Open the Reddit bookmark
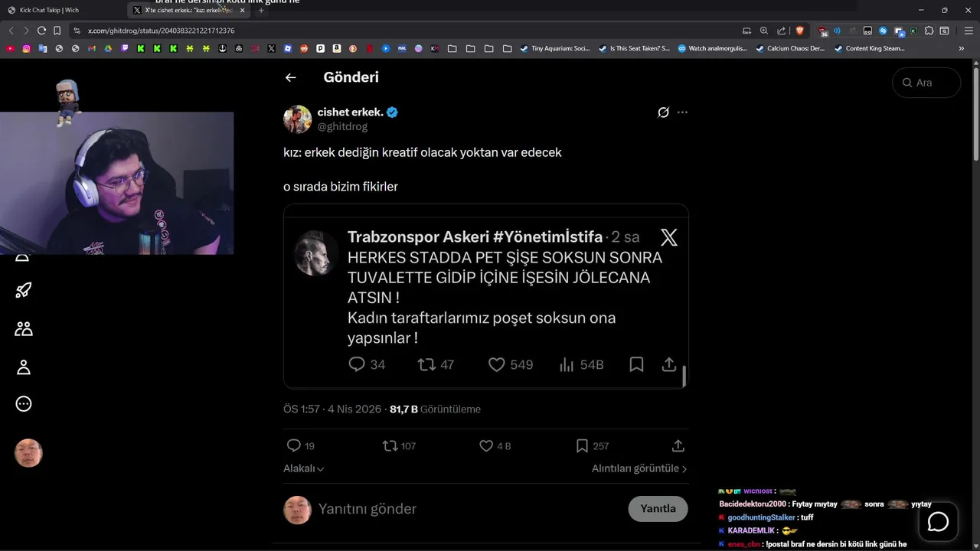980x551 pixels. coord(304,48)
